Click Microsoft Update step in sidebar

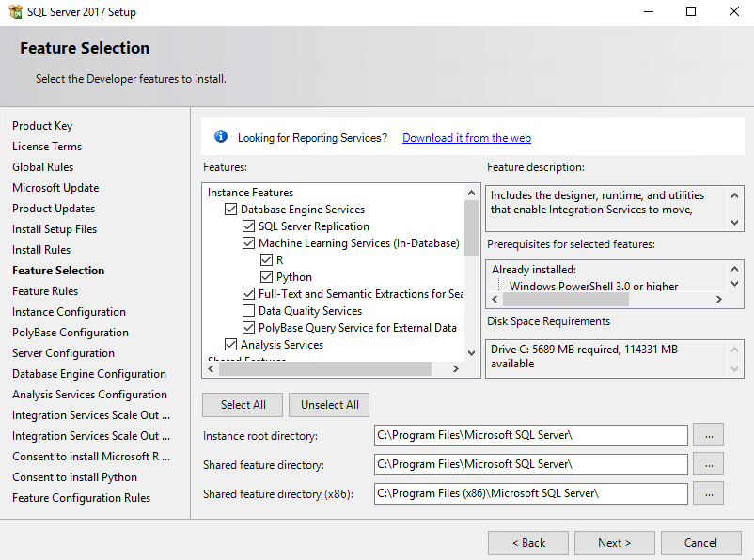click(55, 188)
